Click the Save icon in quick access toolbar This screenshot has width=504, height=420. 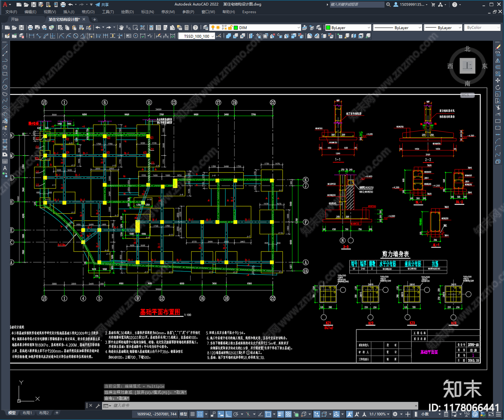click(34, 4)
